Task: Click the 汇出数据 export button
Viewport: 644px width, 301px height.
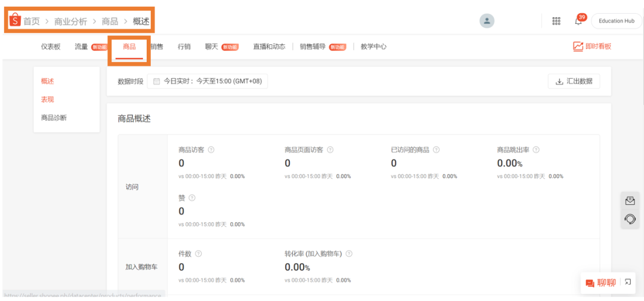Action: tap(574, 81)
